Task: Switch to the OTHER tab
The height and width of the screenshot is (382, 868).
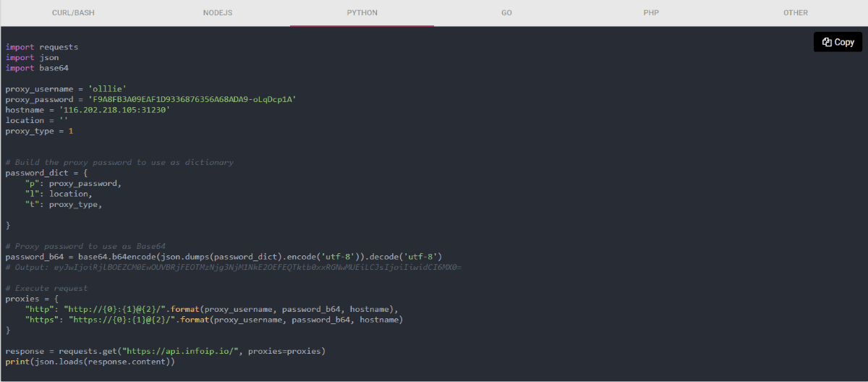Action: pos(796,13)
